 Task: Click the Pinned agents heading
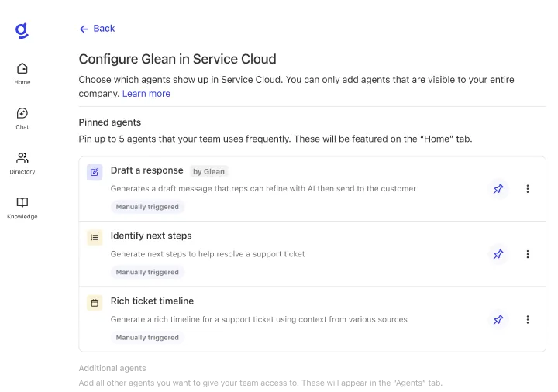click(110, 122)
